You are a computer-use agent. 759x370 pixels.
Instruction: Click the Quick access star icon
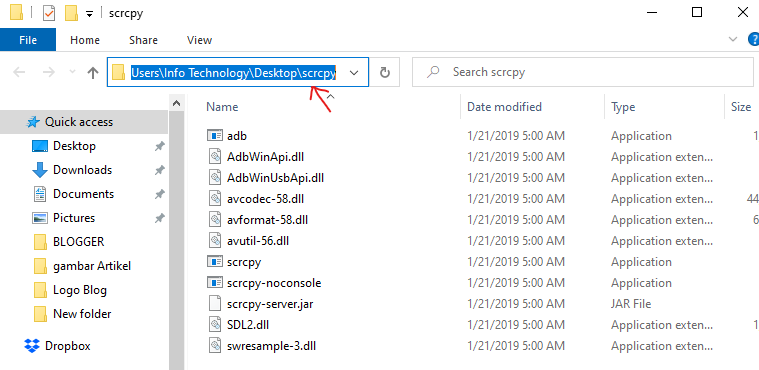(33, 122)
